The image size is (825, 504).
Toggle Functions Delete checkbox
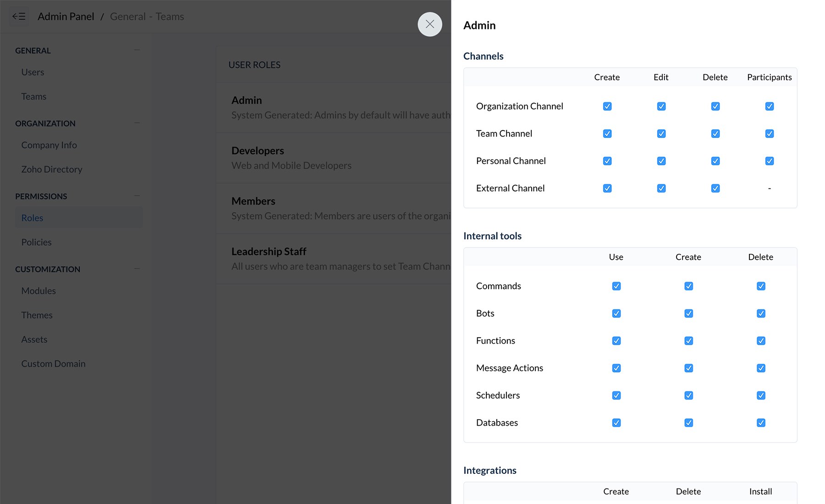(761, 341)
